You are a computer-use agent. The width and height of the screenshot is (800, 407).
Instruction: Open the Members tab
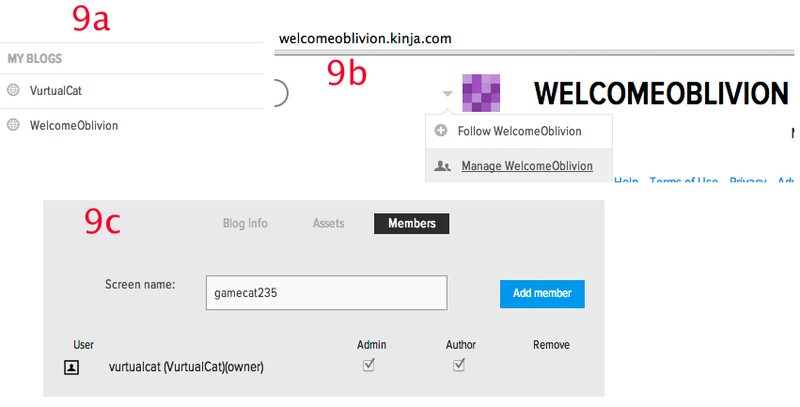(x=412, y=223)
